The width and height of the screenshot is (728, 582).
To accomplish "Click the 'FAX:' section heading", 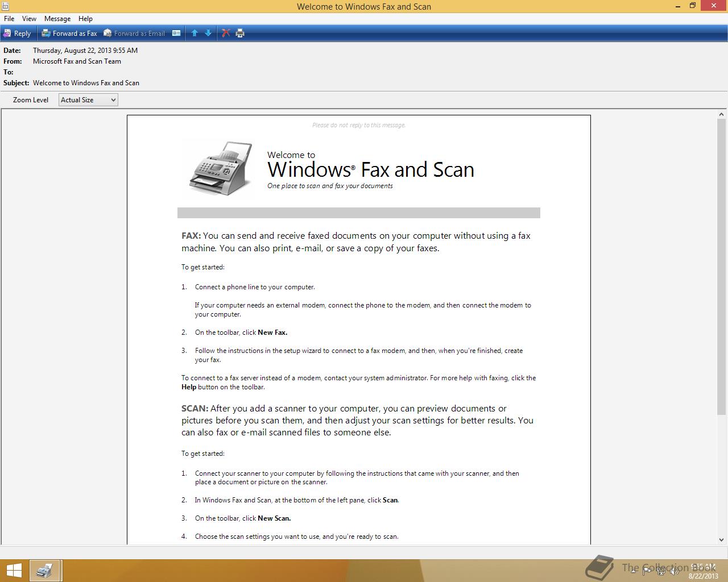I will [x=191, y=236].
